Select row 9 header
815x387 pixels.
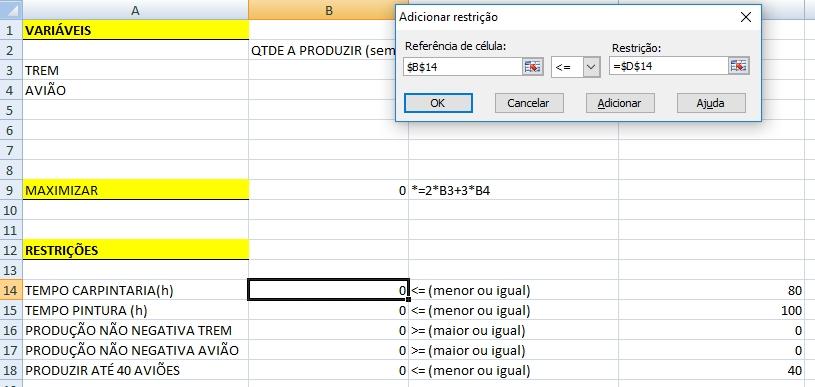click(x=11, y=190)
